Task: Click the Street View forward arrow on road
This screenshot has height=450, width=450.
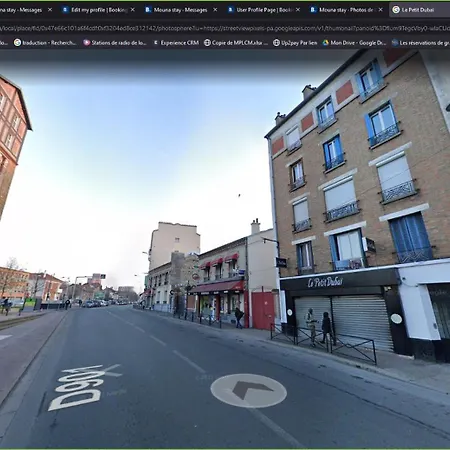Action: [249, 391]
